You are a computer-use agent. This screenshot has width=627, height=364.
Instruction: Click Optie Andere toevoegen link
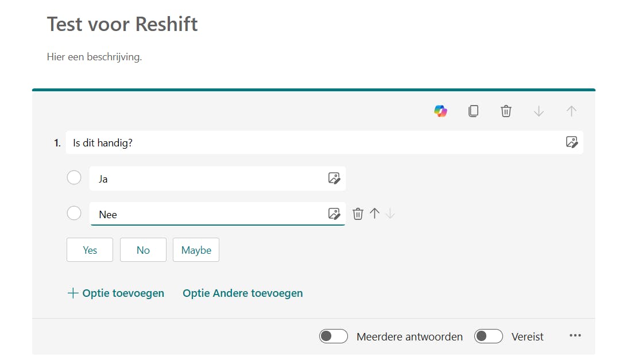(x=242, y=293)
